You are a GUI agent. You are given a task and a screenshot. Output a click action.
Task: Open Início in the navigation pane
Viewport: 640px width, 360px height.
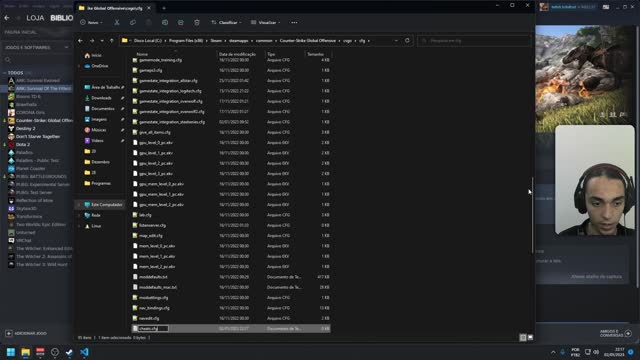point(96,55)
